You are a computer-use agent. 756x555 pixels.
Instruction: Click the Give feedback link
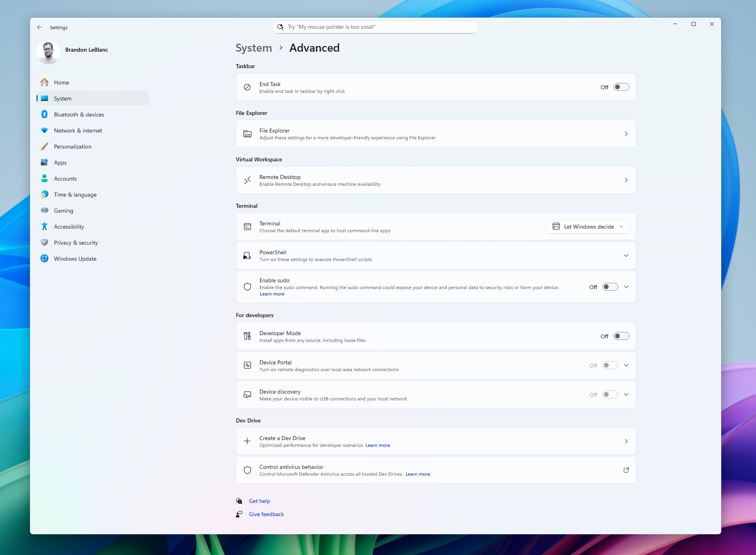point(266,514)
